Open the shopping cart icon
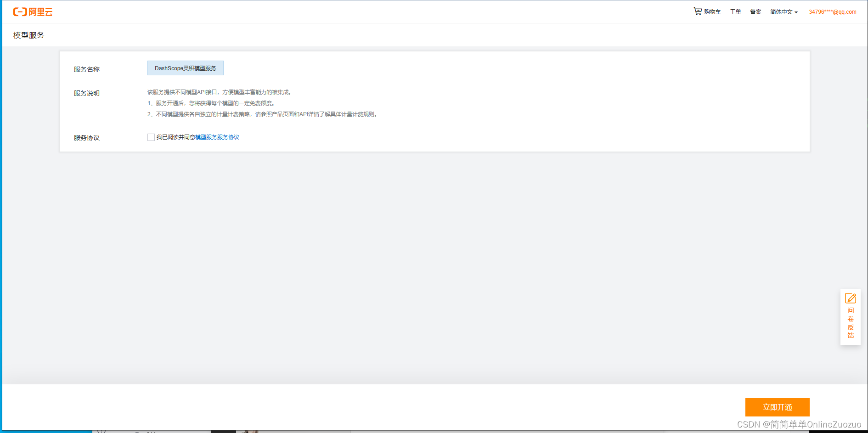The image size is (868, 433). point(698,11)
